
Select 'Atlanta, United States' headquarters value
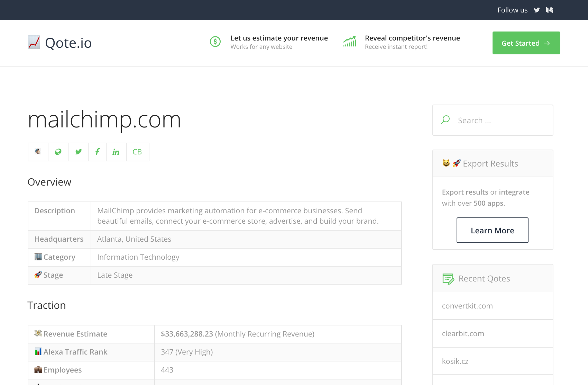(134, 239)
